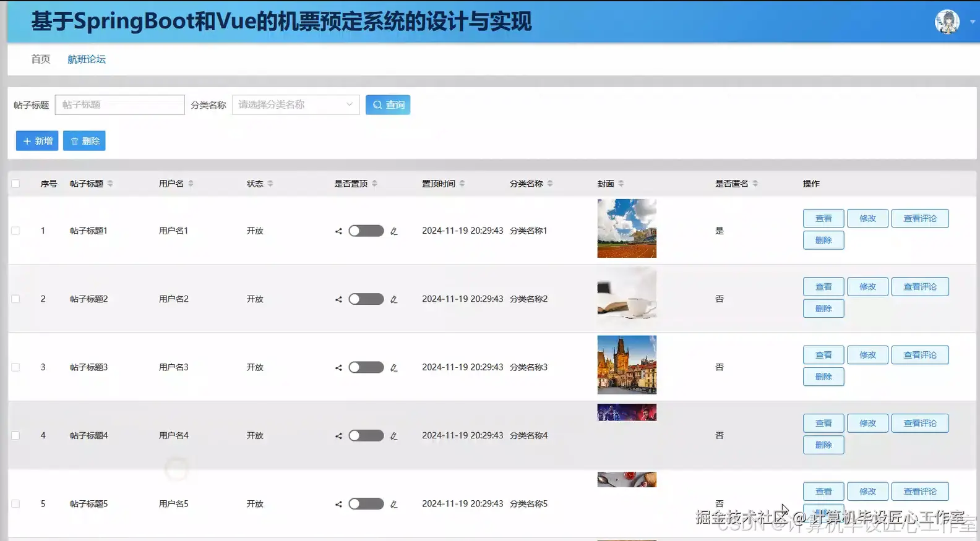Click the 查询 search button
This screenshot has width=980, height=541.
pos(388,104)
